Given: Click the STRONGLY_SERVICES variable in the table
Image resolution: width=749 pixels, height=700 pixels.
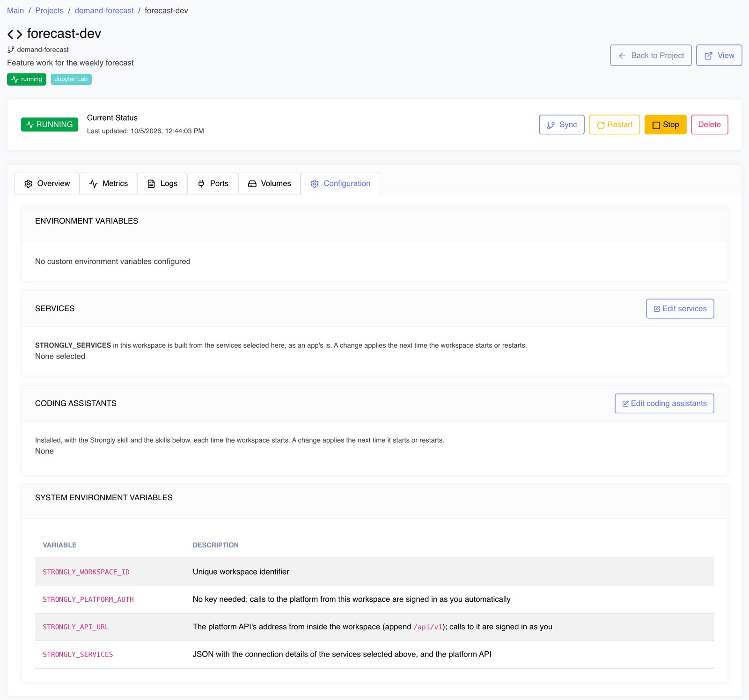Looking at the screenshot, I should 78,655.
